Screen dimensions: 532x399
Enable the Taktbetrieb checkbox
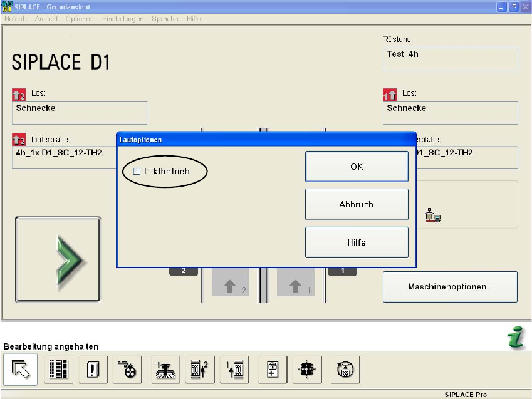(137, 172)
